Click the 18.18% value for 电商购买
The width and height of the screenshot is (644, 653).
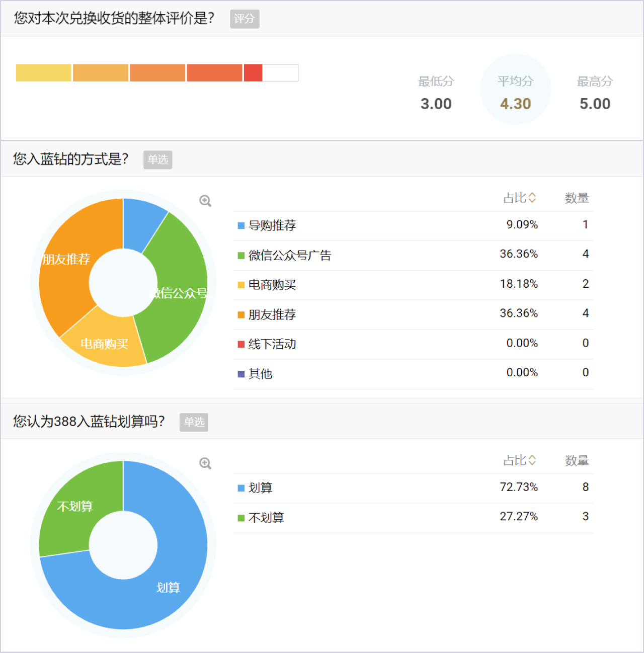[x=519, y=284]
